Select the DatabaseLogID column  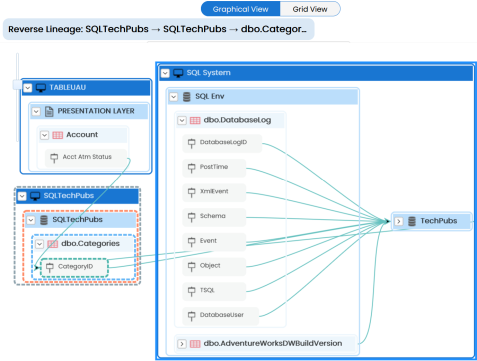pos(222,143)
